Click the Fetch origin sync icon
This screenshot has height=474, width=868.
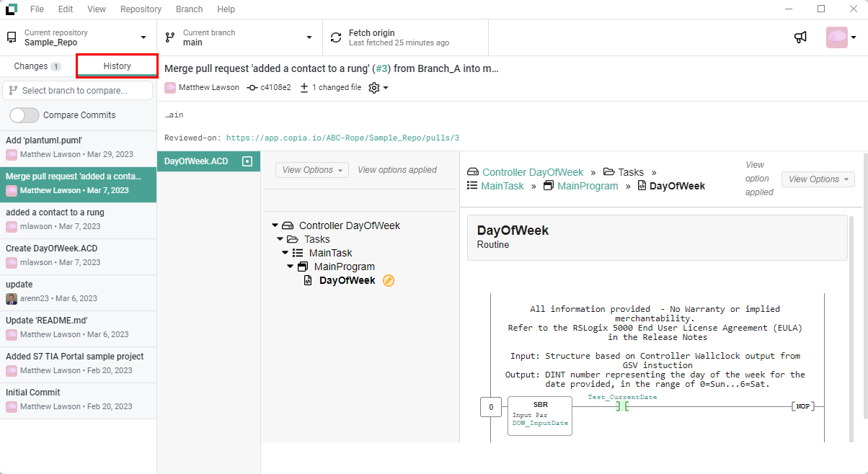click(x=336, y=37)
